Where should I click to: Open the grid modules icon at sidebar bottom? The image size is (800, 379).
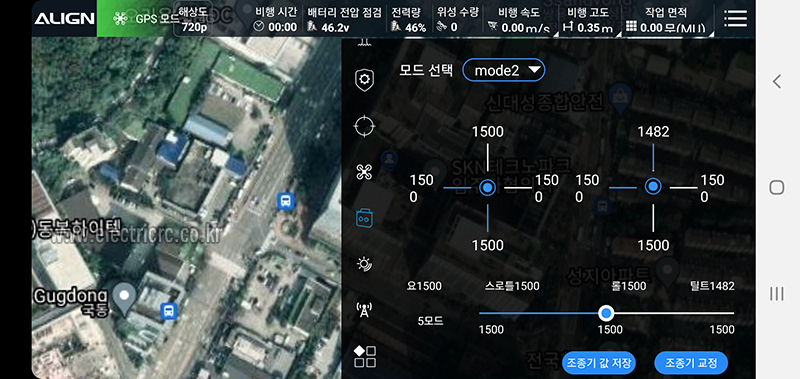coord(365,357)
